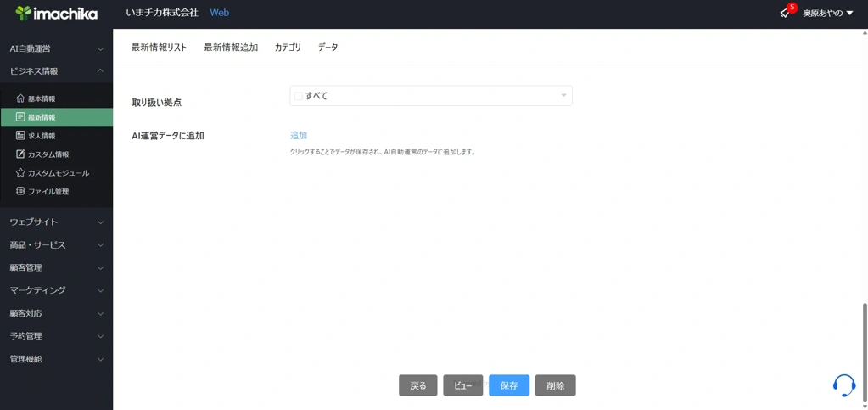
Task: Click the Web link in header
Action: 219,13
